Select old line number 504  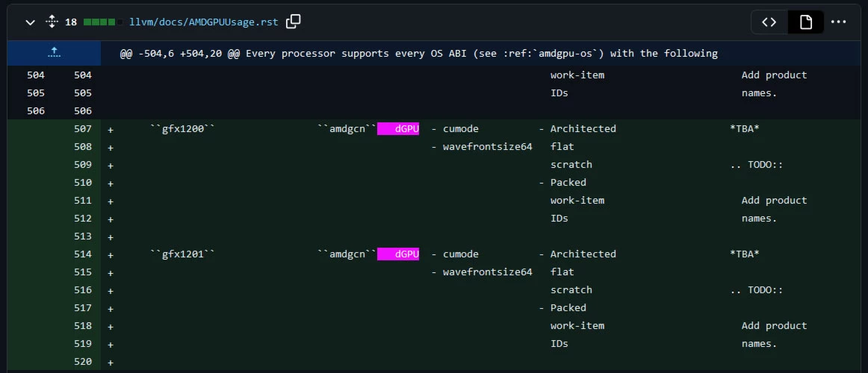point(35,75)
